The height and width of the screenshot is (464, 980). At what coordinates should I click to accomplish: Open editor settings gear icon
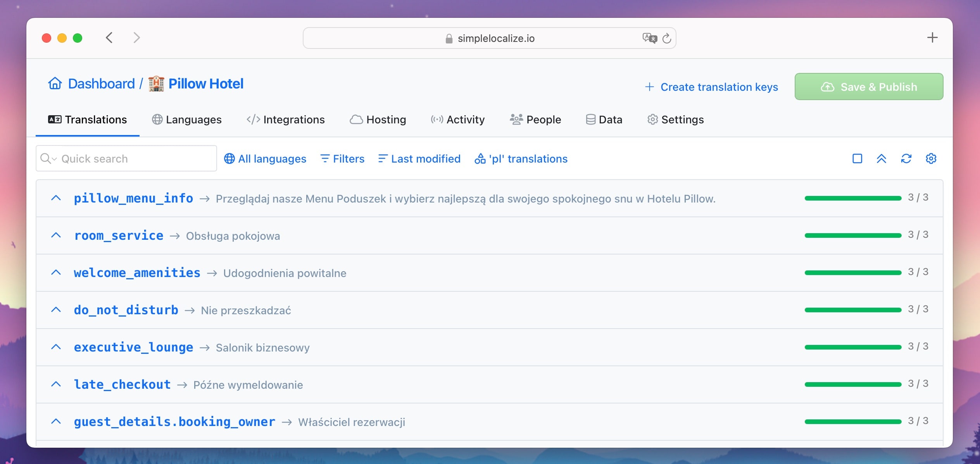tap(931, 159)
